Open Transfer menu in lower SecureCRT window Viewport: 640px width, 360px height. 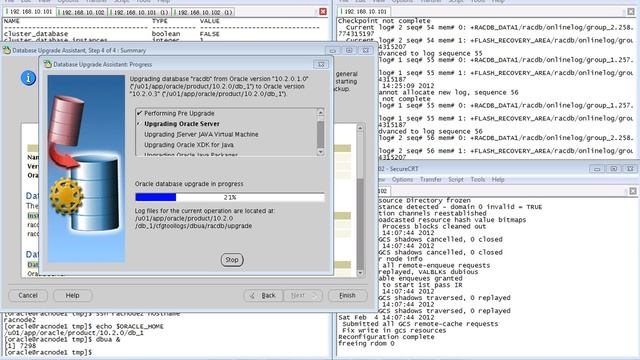[x=431, y=180]
